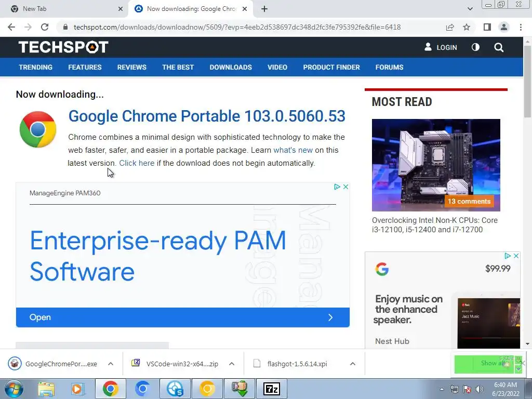This screenshot has width=532, height=399.
Task: Open the tab search dropdown arrow
Action: [x=470, y=9]
